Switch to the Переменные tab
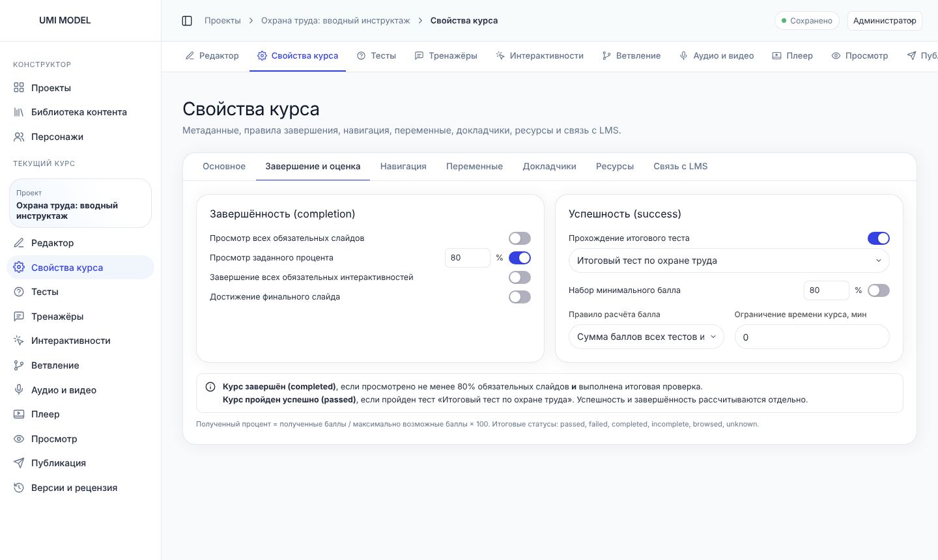The width and height of the screenshot is (938, 560). (x=474, y=167)
